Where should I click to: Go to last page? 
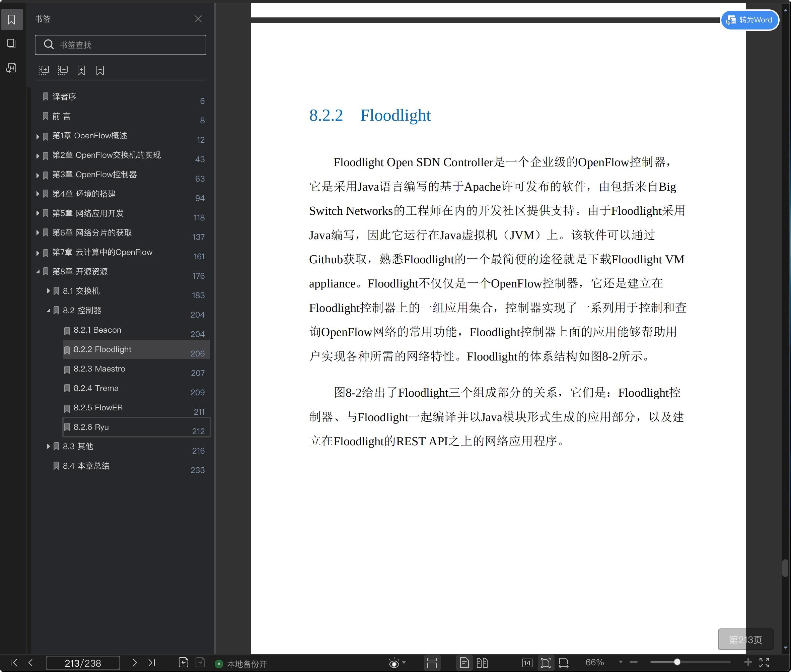tap(152, 663)
